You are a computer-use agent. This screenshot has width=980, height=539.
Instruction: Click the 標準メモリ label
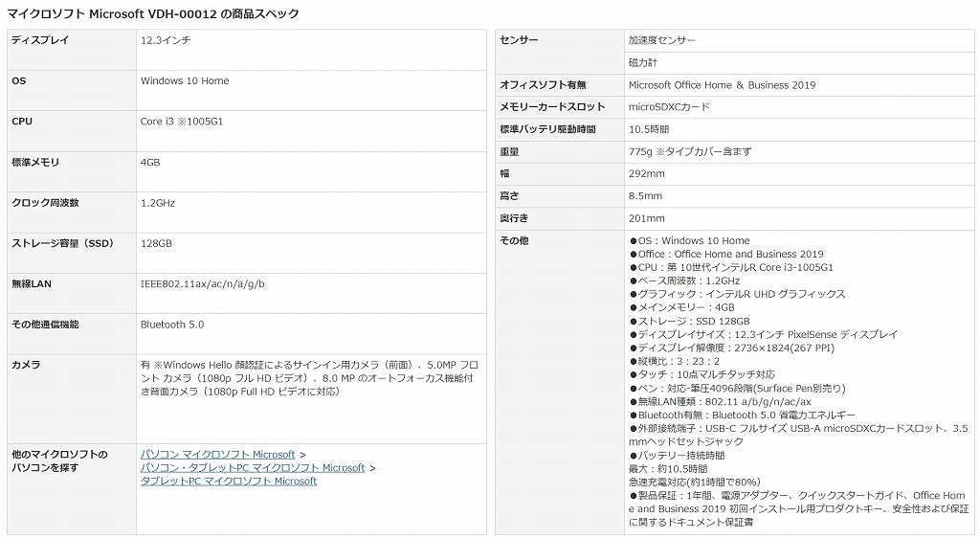coord(35,162)
